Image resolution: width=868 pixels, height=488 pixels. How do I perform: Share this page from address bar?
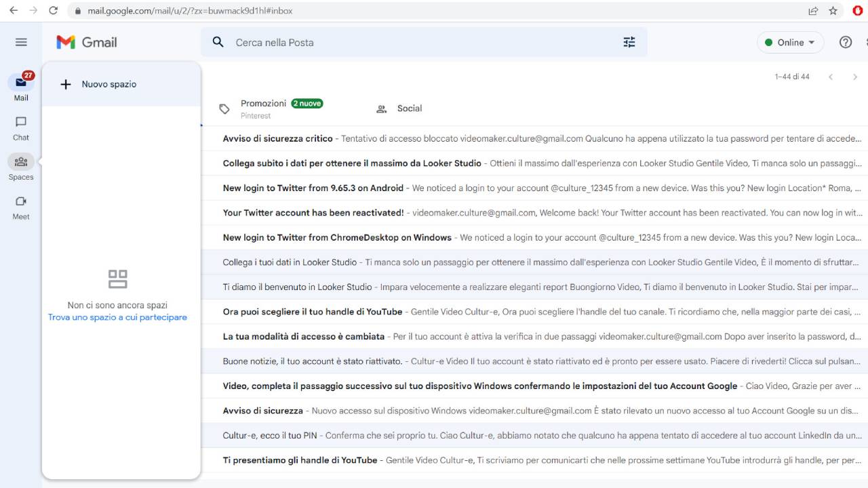click(x=813, y=11)
